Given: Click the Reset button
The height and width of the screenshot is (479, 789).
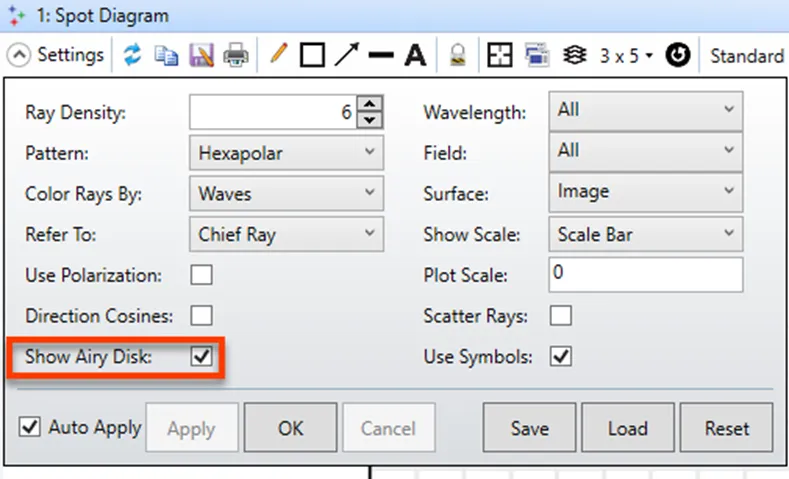Looking at the screenshot, I should [727, 428].
